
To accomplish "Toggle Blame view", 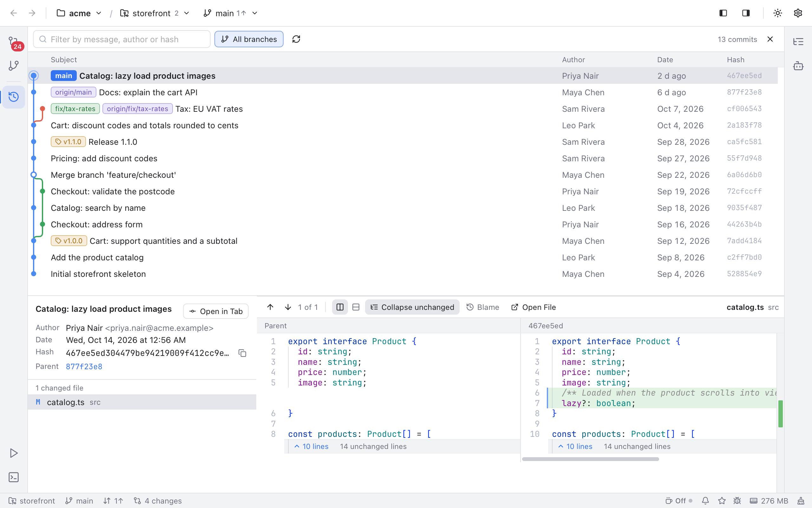I will [x=482, y=307].
